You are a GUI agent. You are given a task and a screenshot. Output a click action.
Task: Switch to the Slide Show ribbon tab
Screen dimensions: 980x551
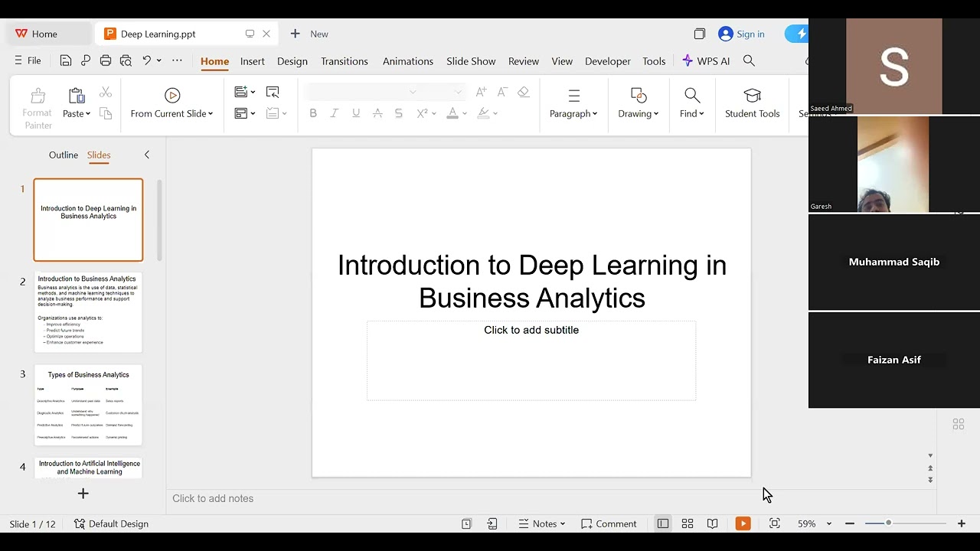point(471,61)
